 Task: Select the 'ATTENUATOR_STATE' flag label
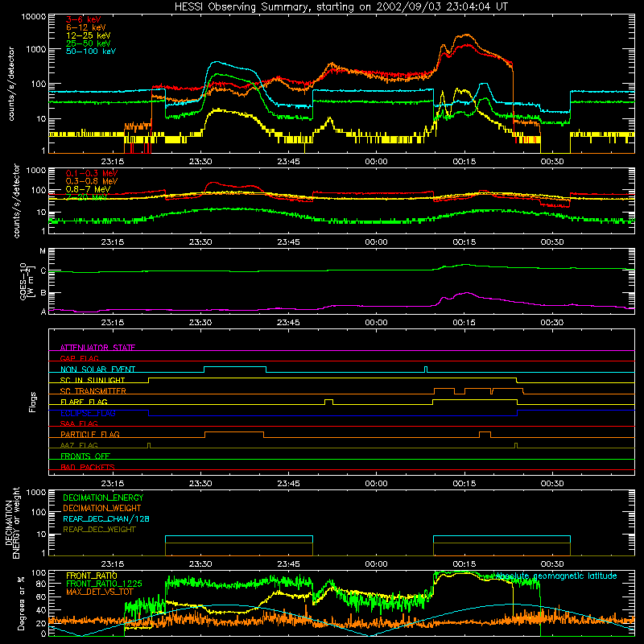(97, 348)
